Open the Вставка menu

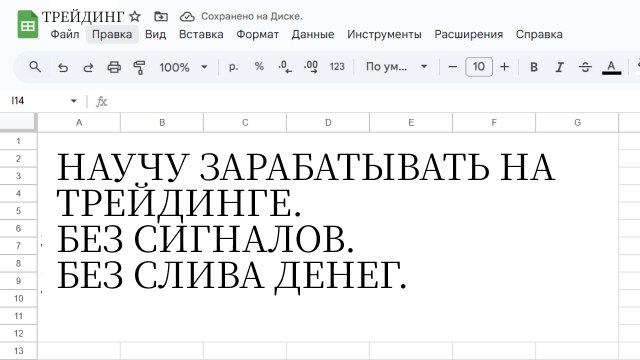(201, 34)
